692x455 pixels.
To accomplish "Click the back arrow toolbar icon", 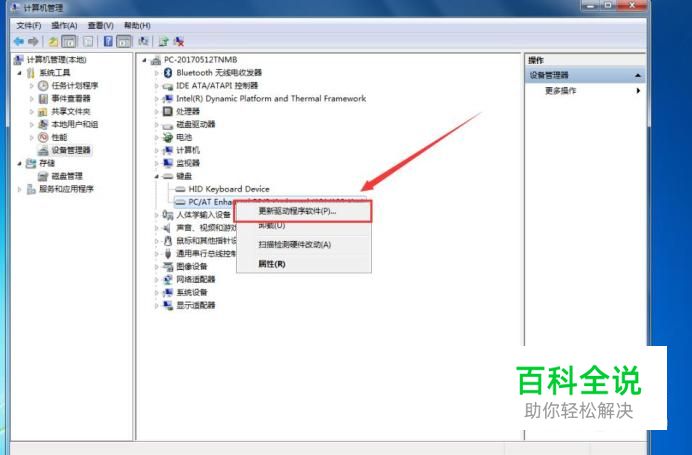I will point(19,41).
